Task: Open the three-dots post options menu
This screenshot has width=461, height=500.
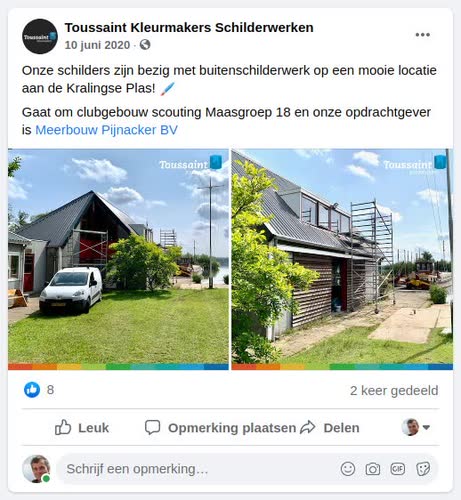Action: (x=422, y=35)
